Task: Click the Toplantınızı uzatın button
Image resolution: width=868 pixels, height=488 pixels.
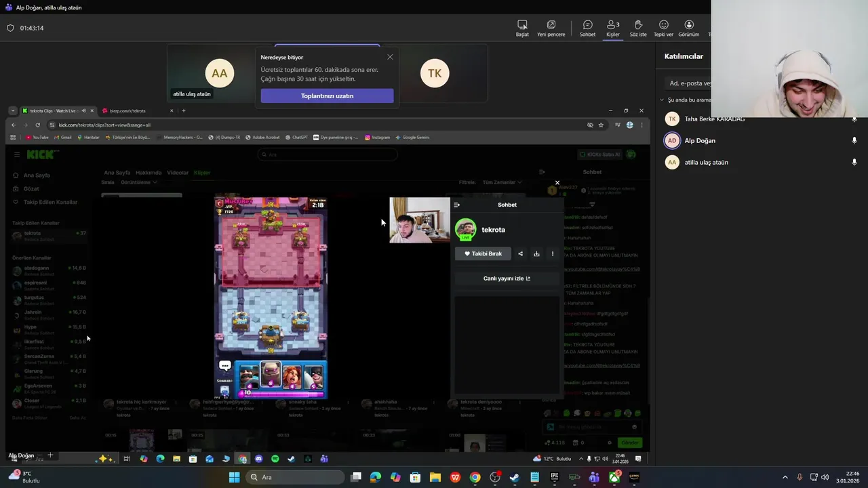Action: coord(327,96)
